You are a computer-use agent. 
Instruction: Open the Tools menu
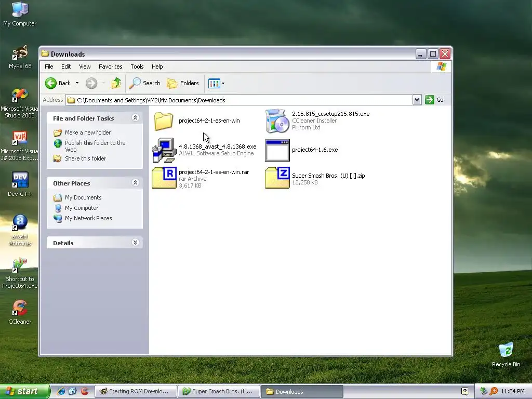[x=137, y=66]
